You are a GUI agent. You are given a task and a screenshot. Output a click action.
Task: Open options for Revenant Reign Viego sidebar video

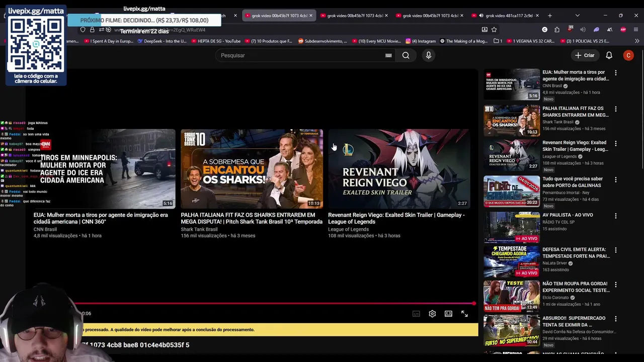pos(615,143)
